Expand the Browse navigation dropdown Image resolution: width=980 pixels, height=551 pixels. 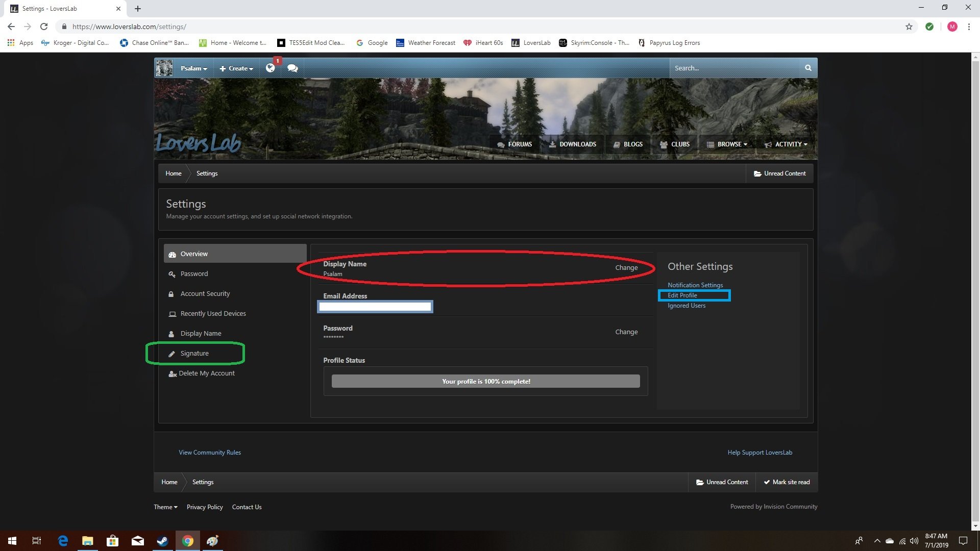tap(727, 144)
